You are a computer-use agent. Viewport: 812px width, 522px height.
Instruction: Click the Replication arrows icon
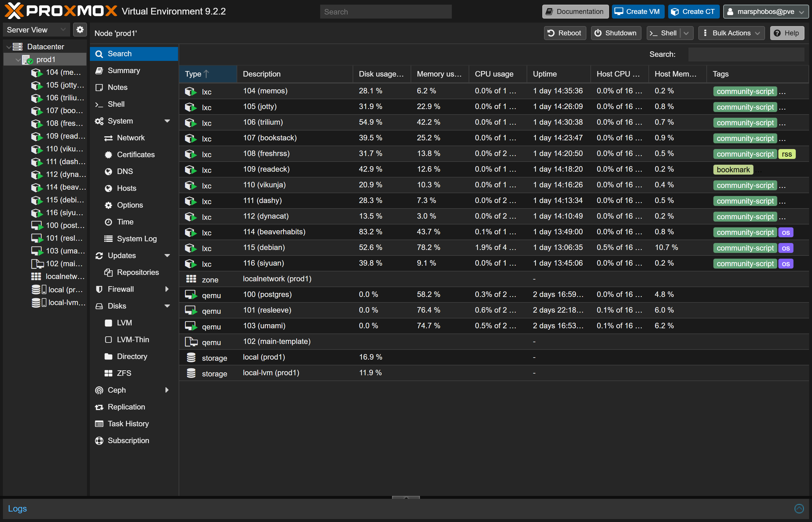(99, 407)
